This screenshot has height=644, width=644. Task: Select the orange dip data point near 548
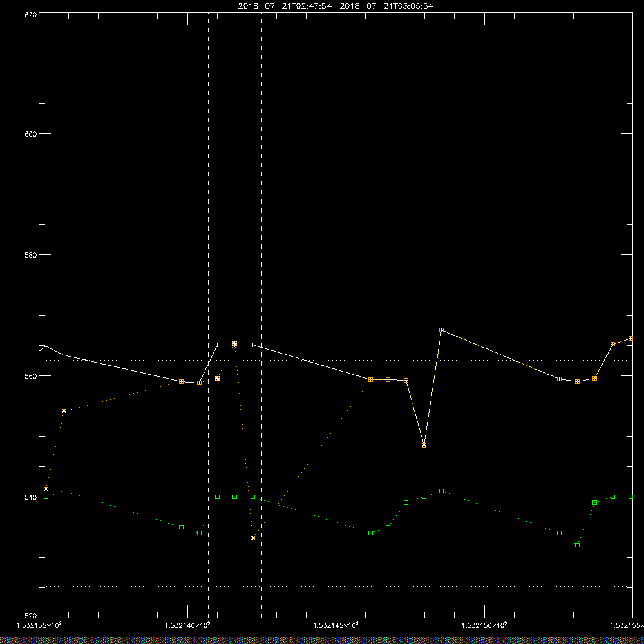424,445
